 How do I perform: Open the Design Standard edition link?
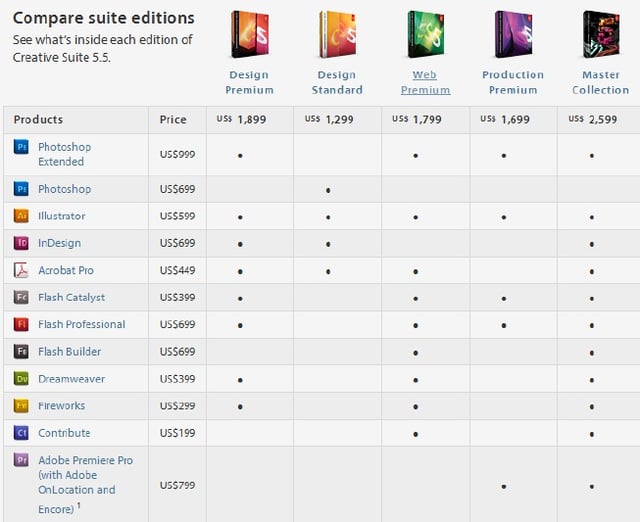point(337,82)
